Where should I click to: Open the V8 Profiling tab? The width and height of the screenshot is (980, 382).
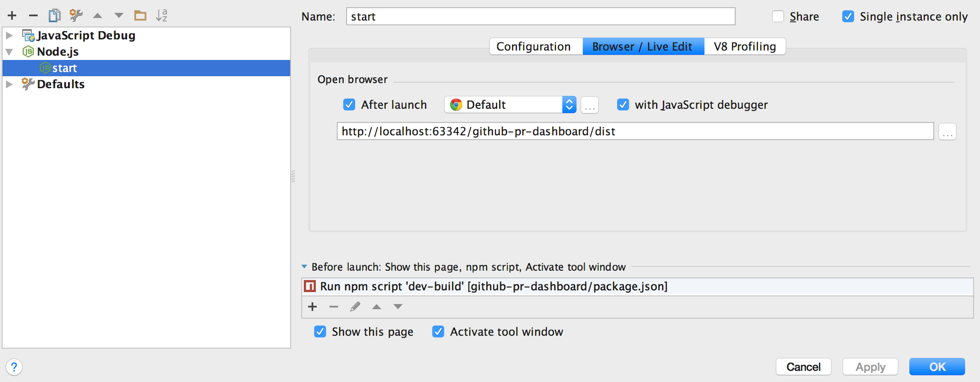745,47
